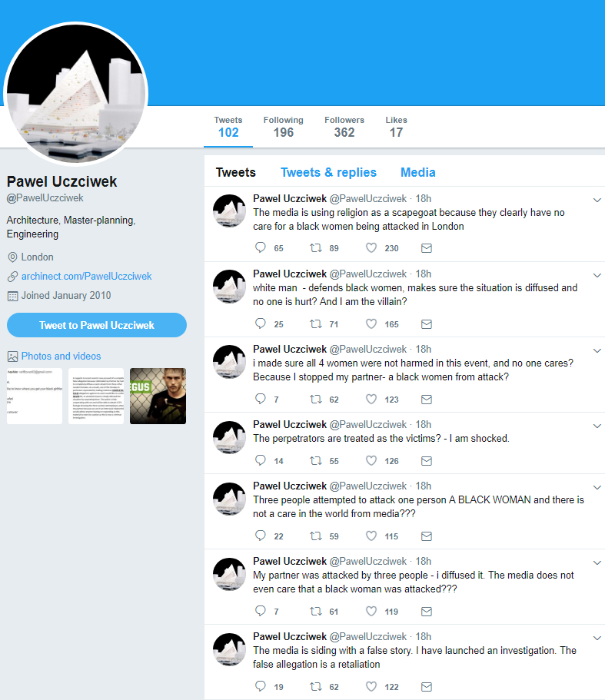The height and width of the screenshot is (700, 605).
Task: Retweet the 'all 4 women' tweet
Action: tap(316, 399)
